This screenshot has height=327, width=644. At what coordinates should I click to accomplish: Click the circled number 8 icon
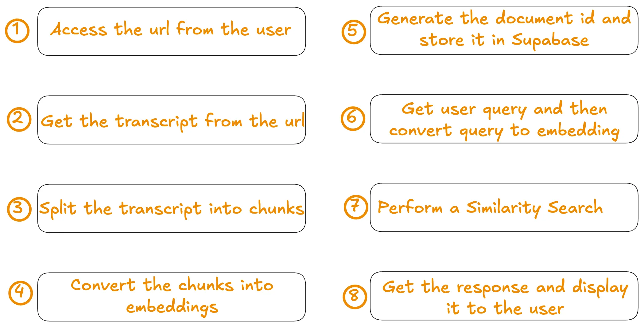click(x=355, y=296)
